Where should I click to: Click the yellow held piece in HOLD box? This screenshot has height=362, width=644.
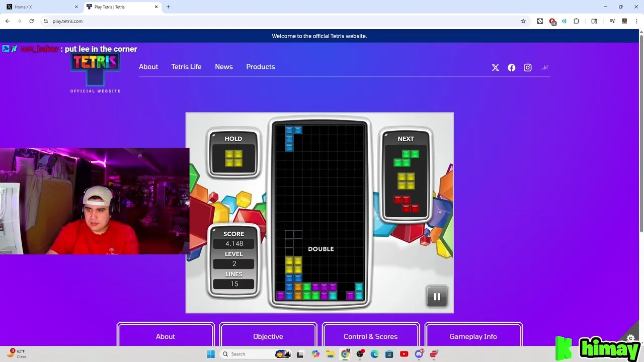point(233,158)
